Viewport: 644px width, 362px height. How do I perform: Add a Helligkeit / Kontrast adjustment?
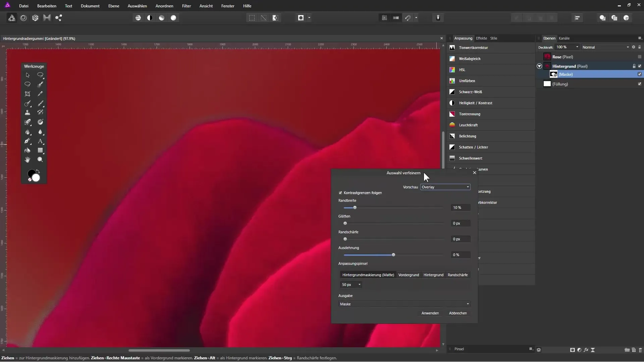[491, 103]
